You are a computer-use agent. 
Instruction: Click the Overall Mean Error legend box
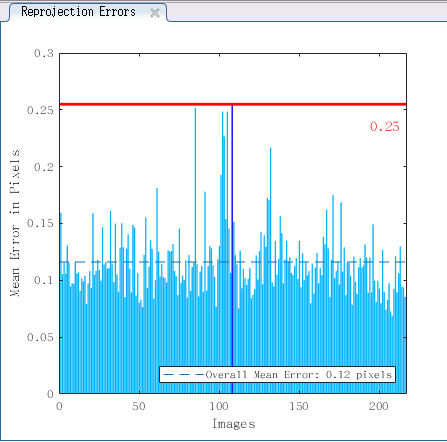click(277, 375)
